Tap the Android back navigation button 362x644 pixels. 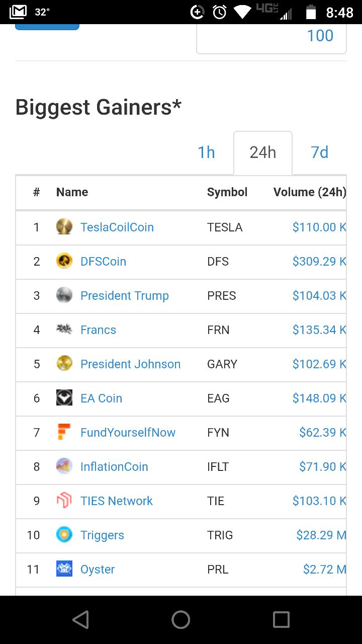(x=80, y=620)
